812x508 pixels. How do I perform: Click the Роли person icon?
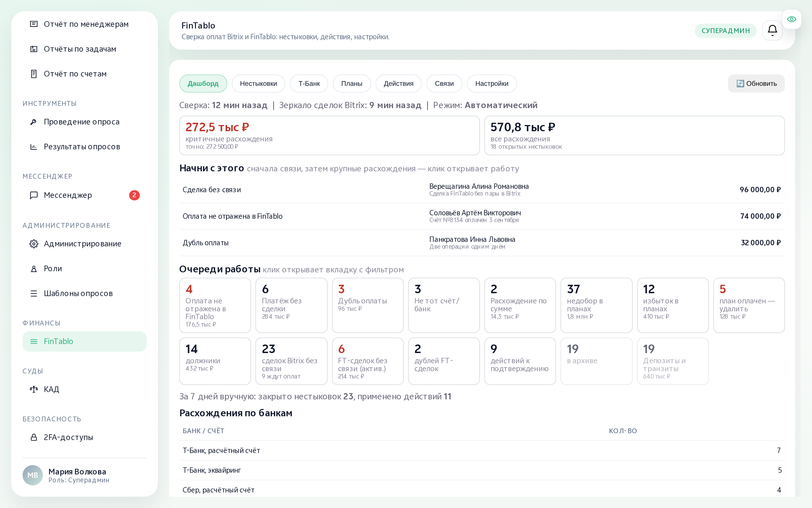(34, 269)
